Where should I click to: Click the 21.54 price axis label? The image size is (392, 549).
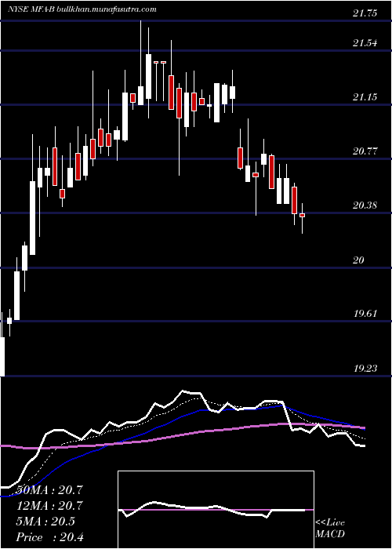point(365,43)
